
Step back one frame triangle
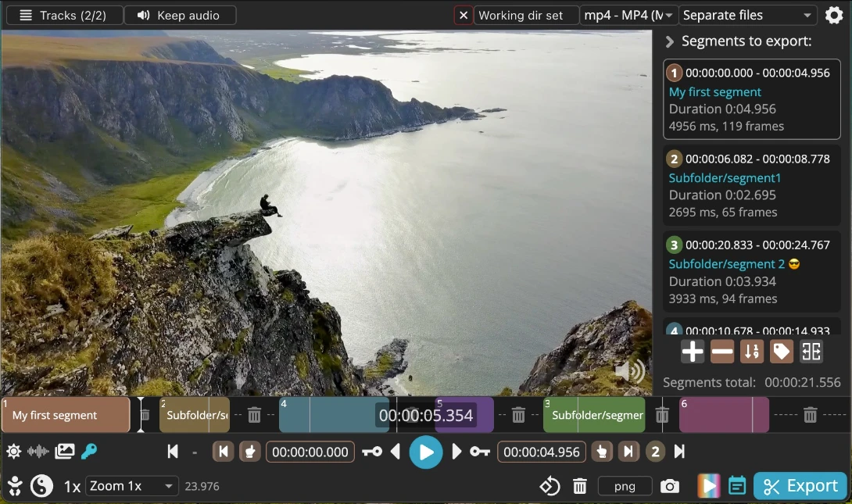396,452
